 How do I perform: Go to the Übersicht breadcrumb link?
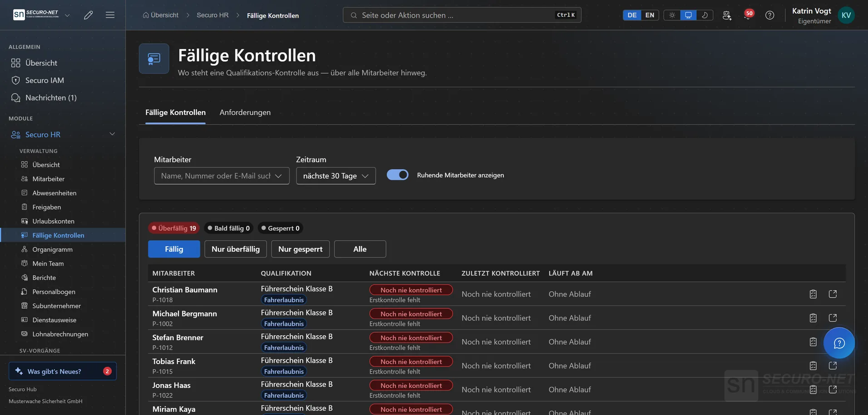(161, 15)
